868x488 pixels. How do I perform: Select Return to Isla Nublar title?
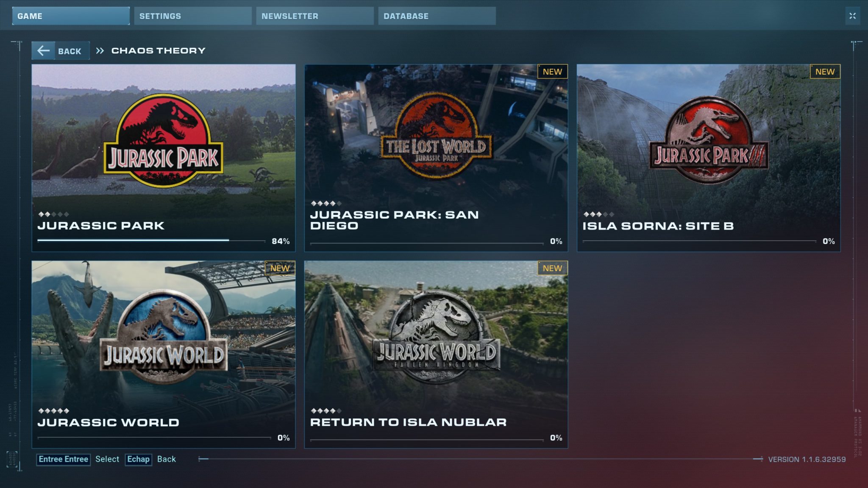pos(408,422)
